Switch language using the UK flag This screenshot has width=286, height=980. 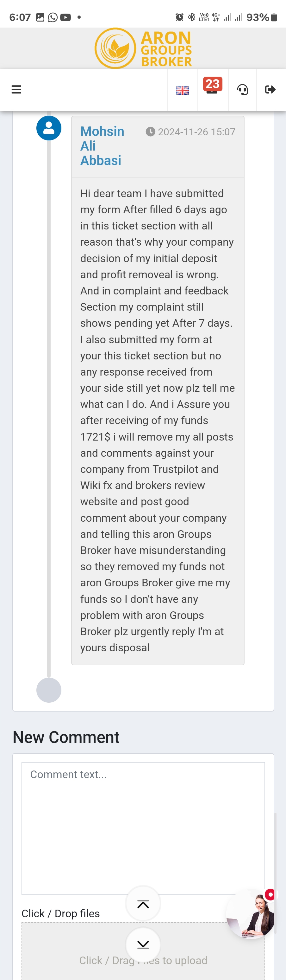coord(182,90)
